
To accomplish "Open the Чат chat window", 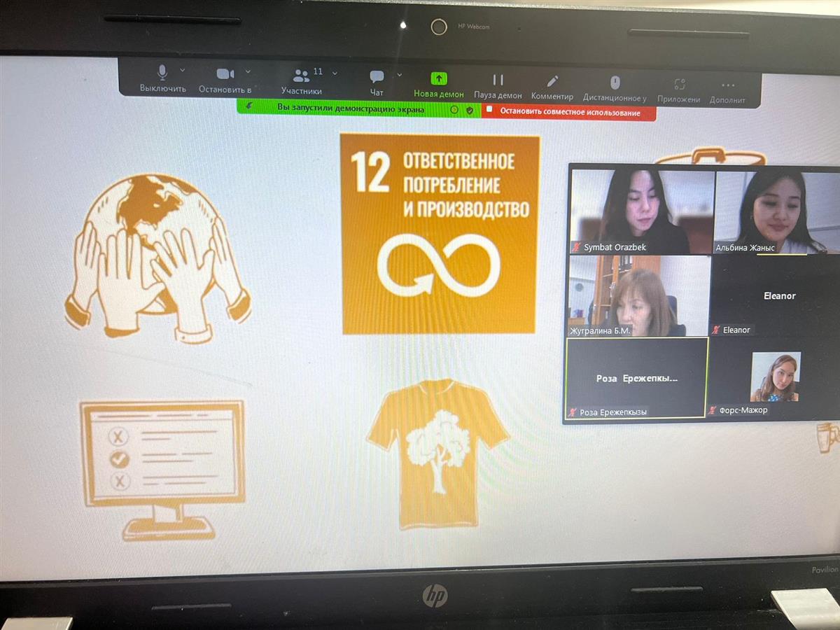I will [377, 83].
